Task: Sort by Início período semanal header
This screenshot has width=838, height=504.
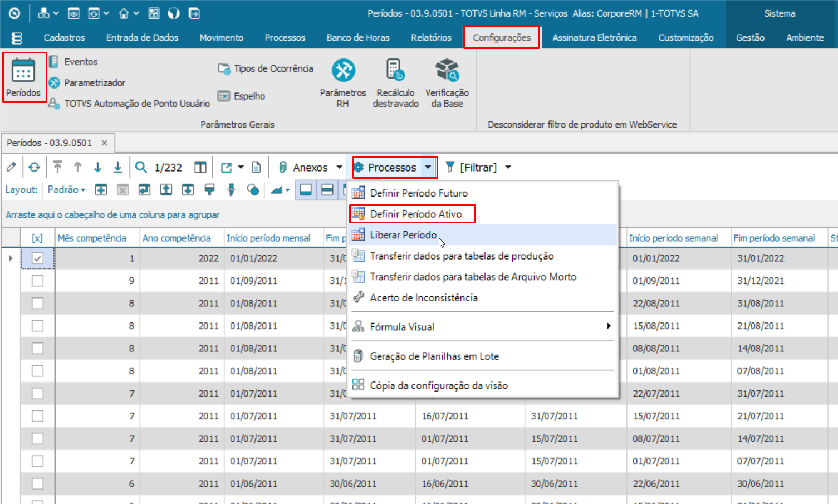Action: click(x=679, y=238)
